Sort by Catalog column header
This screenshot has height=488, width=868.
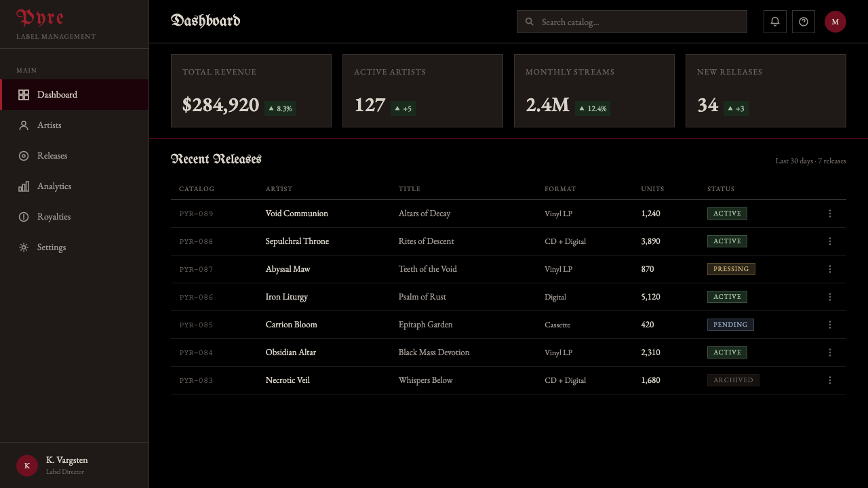[x=197, y=189]
